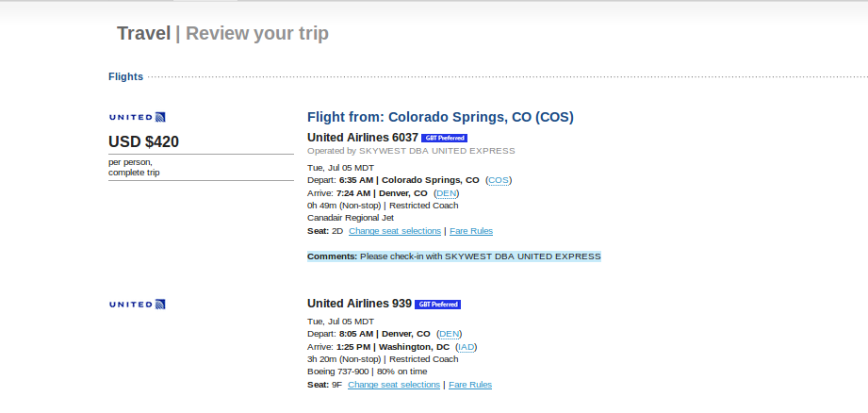The width and height of the screenshot is (868, 413).
Task: Select the Flights section label
Action: click(125, 77)
